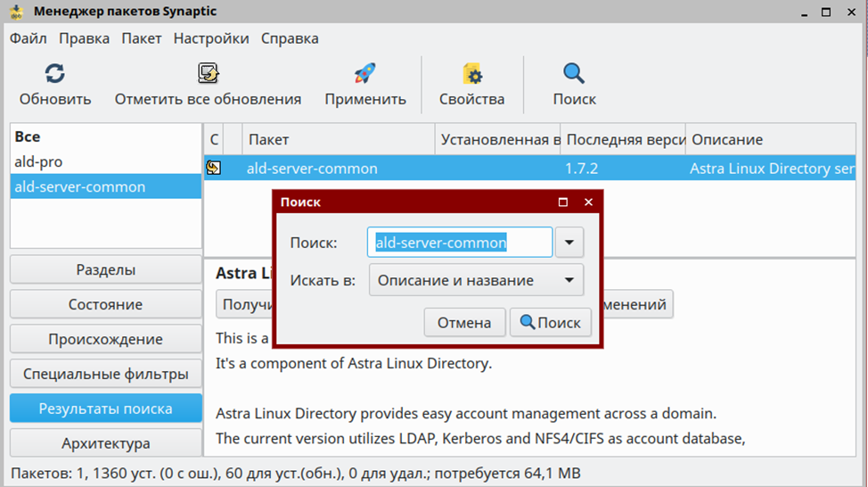Viewport: 868px width, 487px height.
Task: Maximize the Поиск dialog
Action: point(563,202)
